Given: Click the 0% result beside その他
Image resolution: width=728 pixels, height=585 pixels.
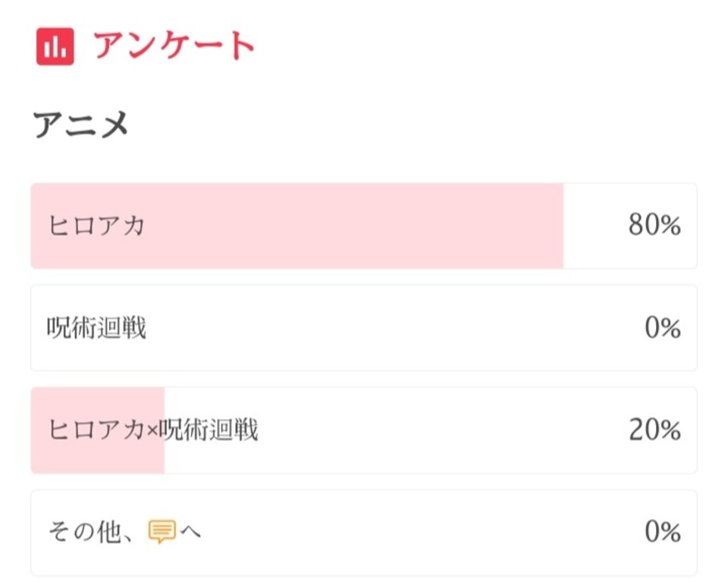Looking at the screenshot, I should [663, 532].
